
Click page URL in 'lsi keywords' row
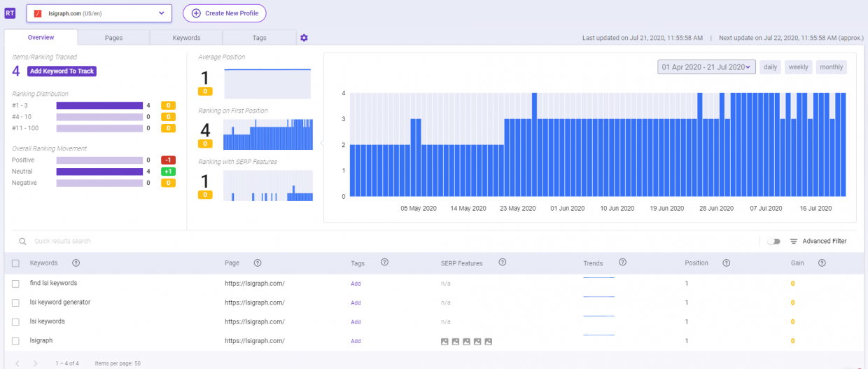tap(255, 321)
